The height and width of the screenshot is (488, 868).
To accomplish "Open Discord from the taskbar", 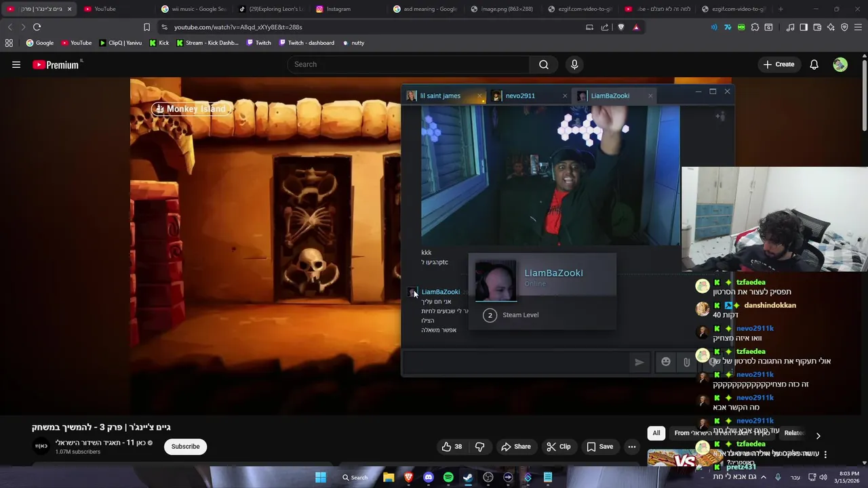I will tap(428, 477).
